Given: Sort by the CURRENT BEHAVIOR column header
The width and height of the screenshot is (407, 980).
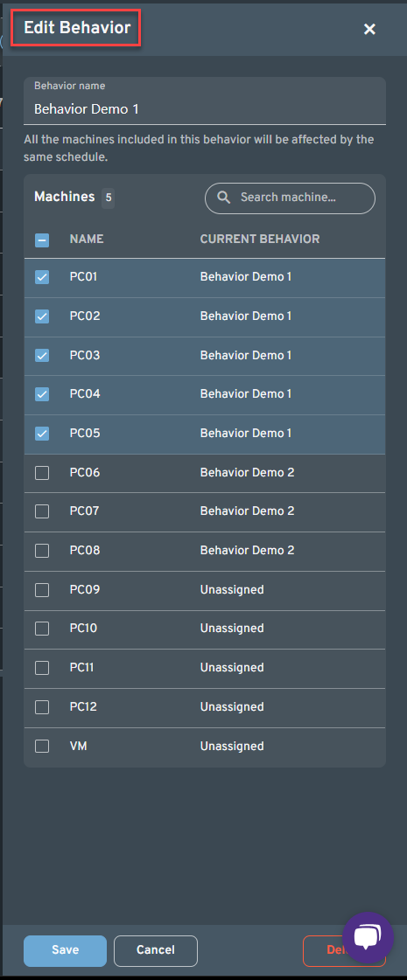Looking at the screenshot, I should [x=260, y=239].
